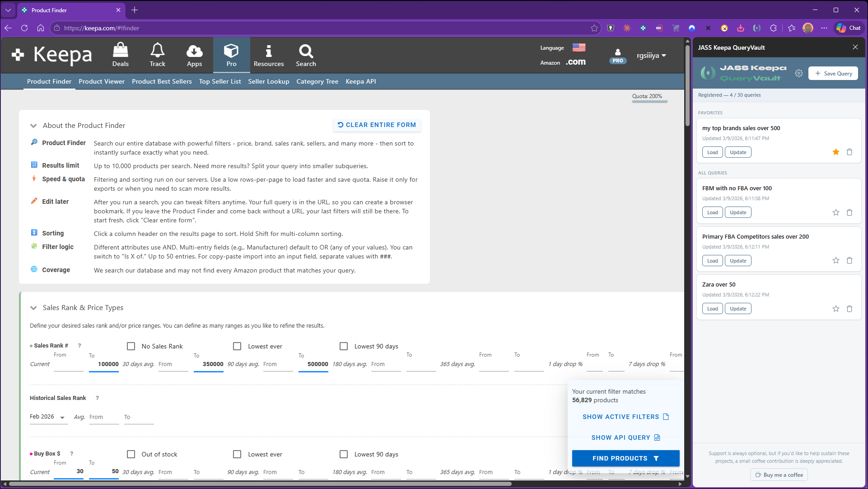Refresh the browser page
The image size is (868, 489).
(x=24, y=28)
